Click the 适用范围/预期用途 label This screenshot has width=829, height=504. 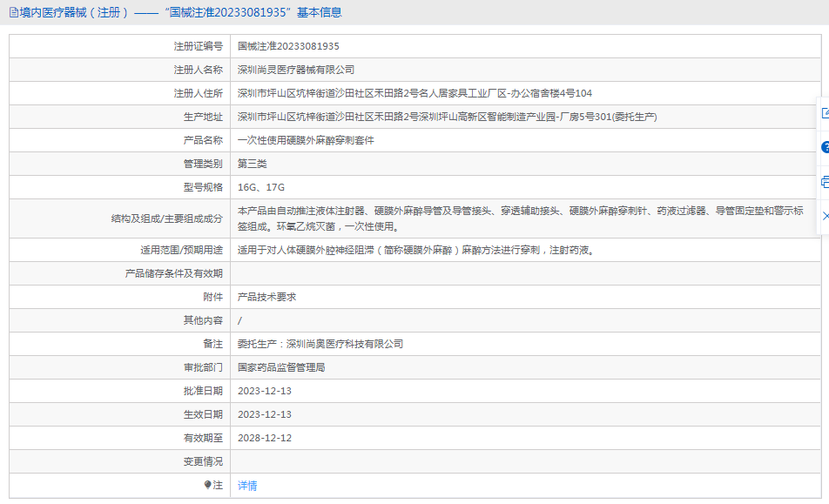point(181,250)
